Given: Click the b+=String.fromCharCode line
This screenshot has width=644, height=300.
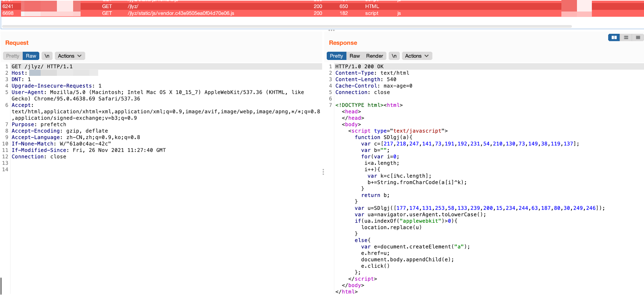Looking at the screenshot, I should point(417,182).
